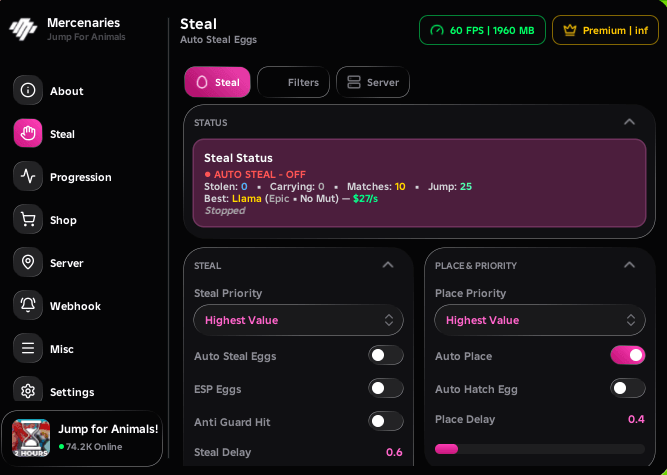
Task: Click the Steal Status card
Action: 419,183
